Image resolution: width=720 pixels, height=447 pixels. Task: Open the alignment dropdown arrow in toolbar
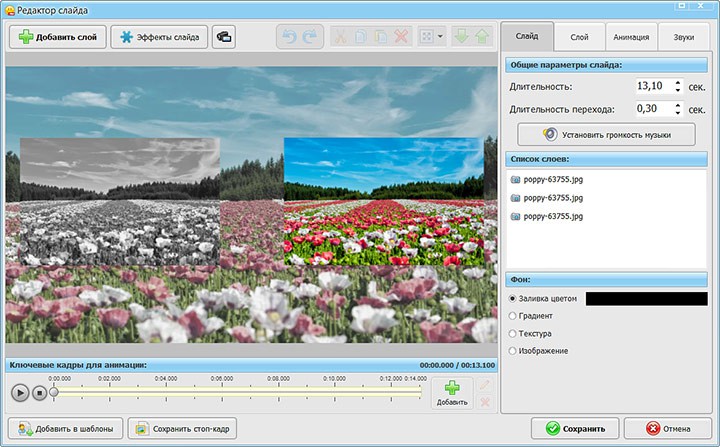click(441, 38)
